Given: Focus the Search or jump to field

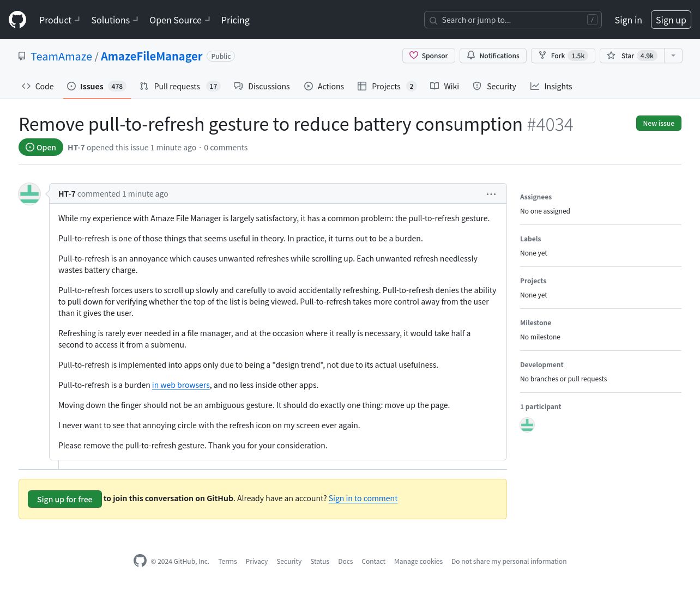Looking at the screenshot, I should click(x=513, y=20).
